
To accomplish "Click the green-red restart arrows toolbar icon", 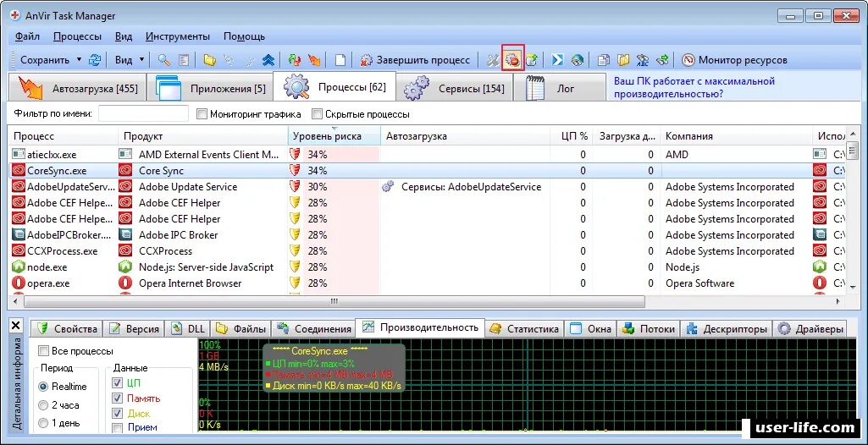I will 294,60.
